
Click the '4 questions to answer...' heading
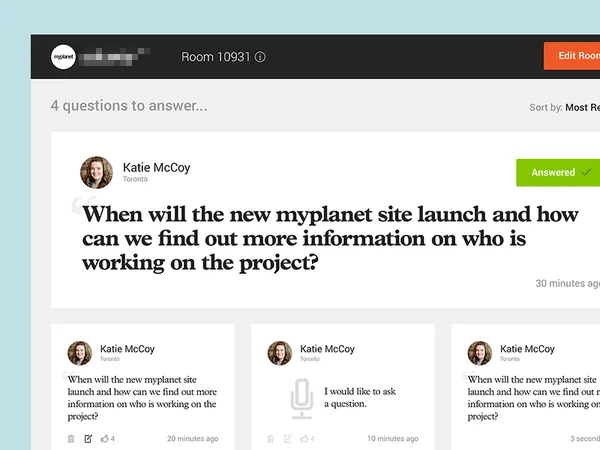(129, 106)
